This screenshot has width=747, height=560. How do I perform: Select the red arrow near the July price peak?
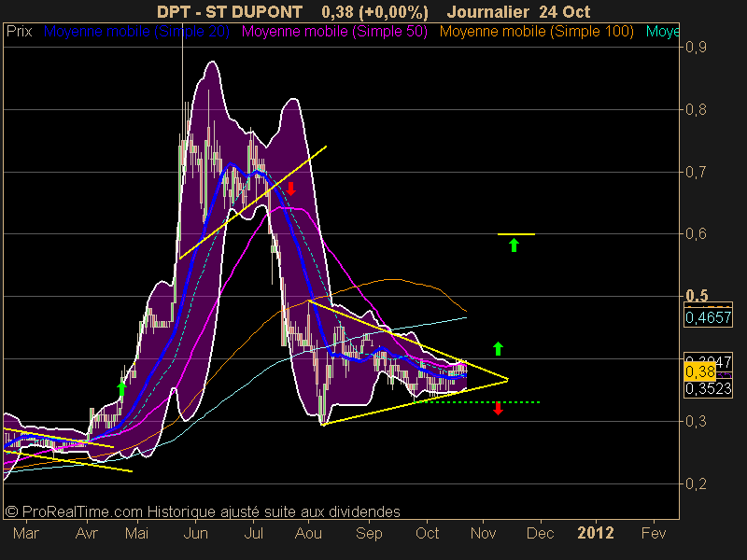coord(290,189)
